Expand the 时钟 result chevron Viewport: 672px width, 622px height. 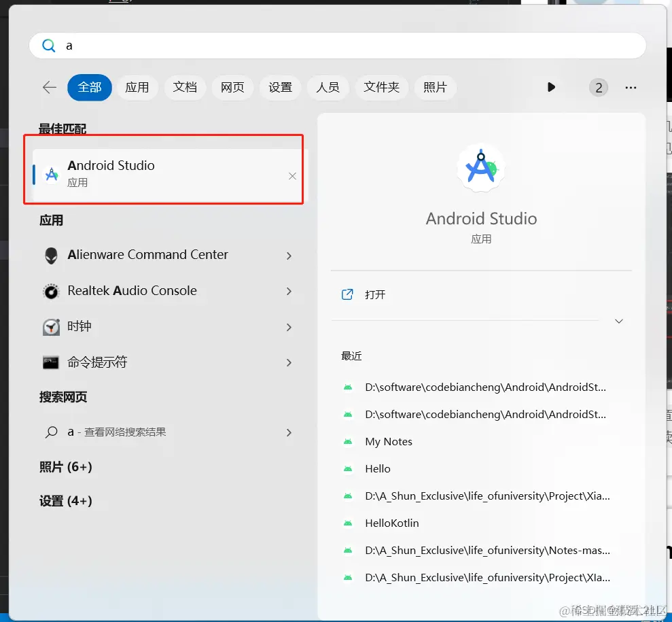click(289, 328)
